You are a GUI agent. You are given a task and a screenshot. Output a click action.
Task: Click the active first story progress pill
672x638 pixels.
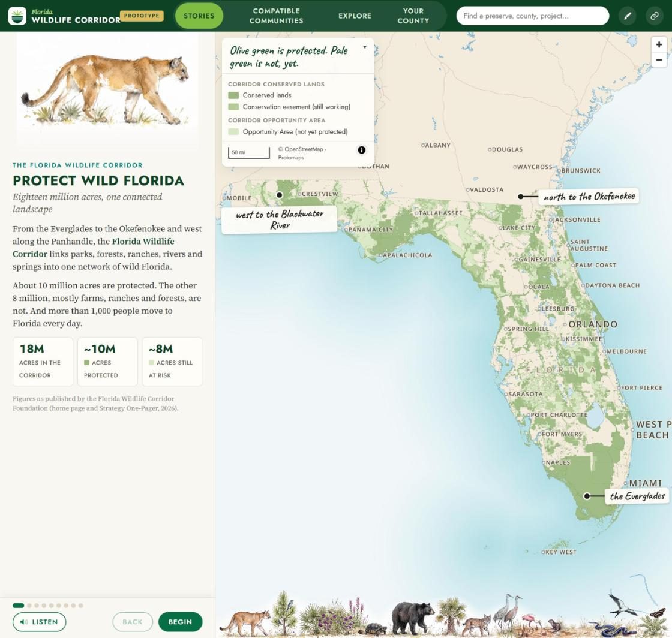19,606
